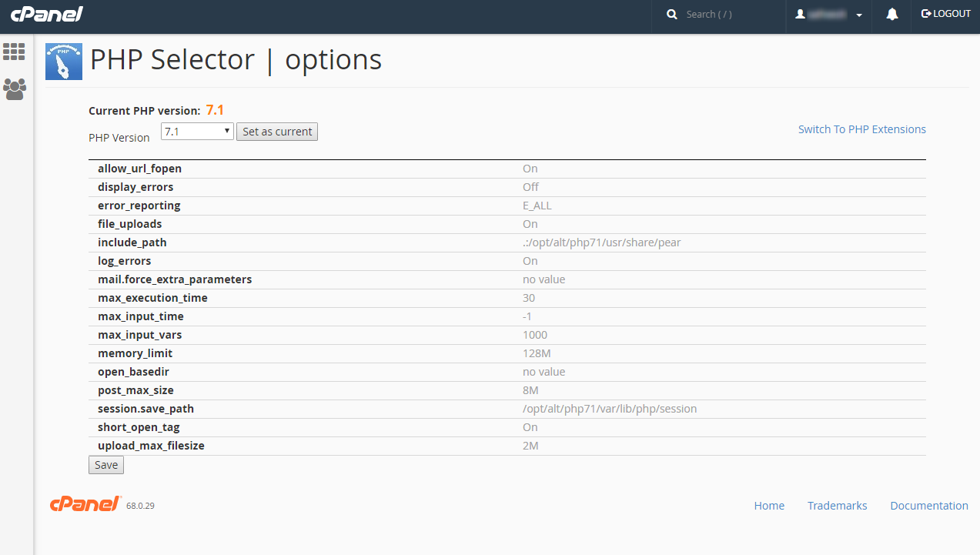The image size is (980, 555).
Task: Click the PHP Selector page icon
Action: click(x=64, y=62)
